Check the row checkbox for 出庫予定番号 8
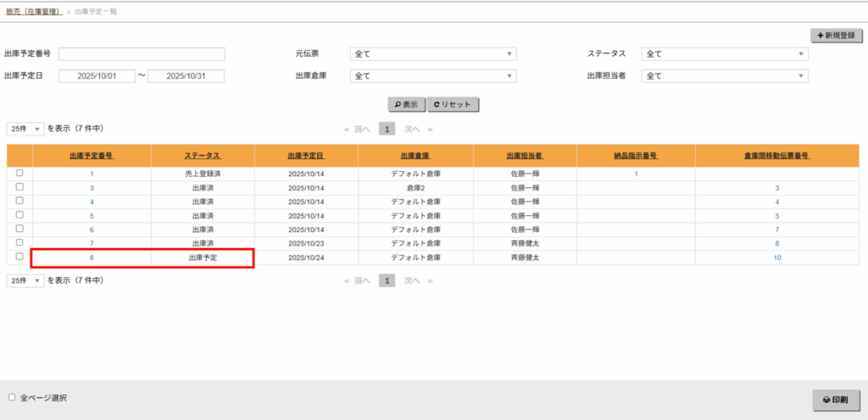The height and width of the screenshot is (420, 868). 19,256
